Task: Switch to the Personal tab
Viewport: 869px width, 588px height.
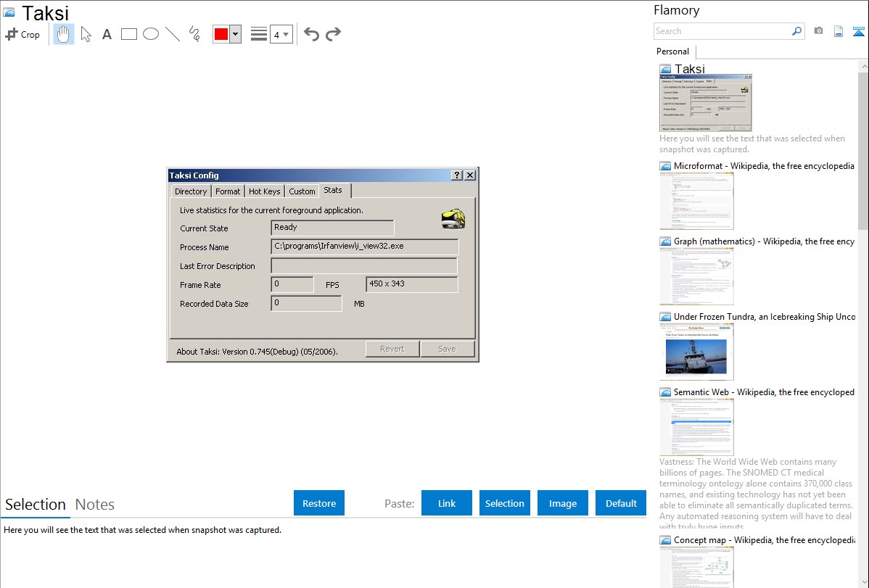Action: [673, 51]
